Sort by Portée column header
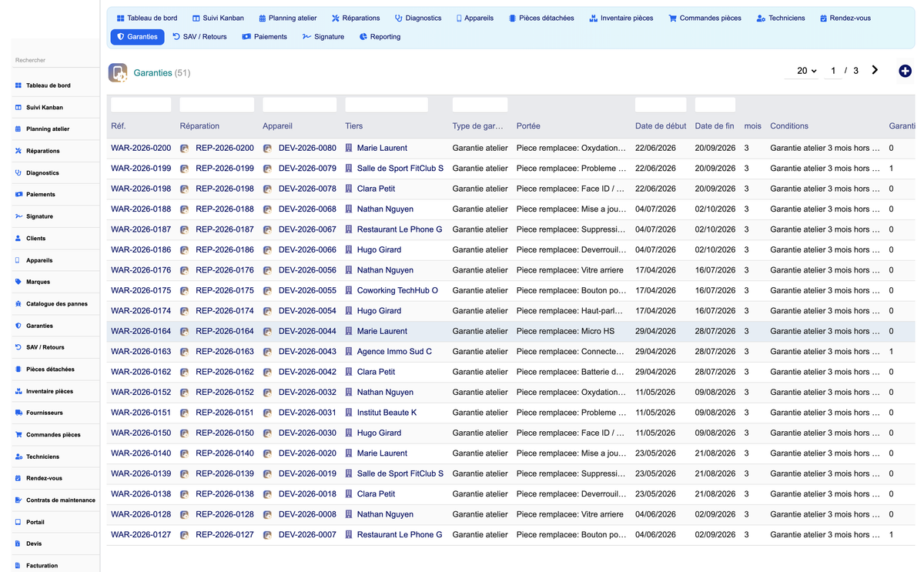This screenshot has height=572, width=924. pos(528,126)
